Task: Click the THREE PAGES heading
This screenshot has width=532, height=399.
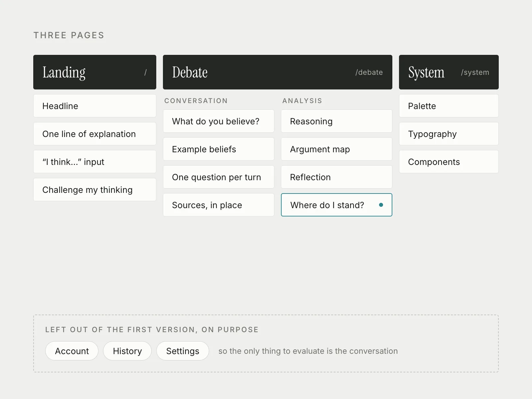Action: coord(69,35)
